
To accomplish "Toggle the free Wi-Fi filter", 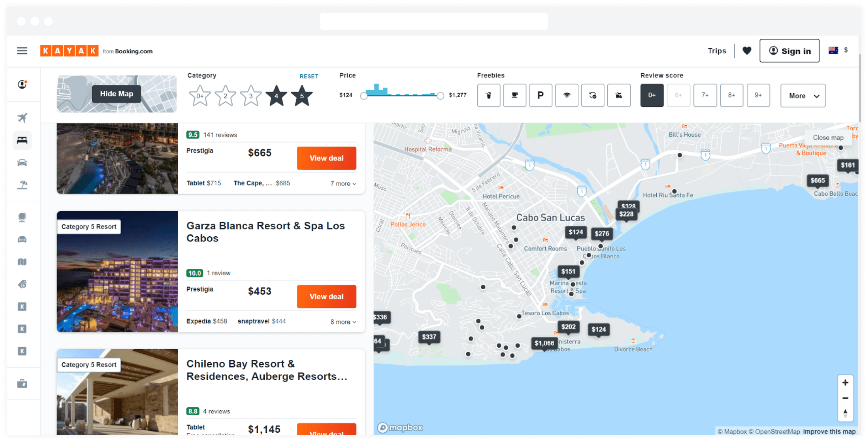I will (567, 95).
